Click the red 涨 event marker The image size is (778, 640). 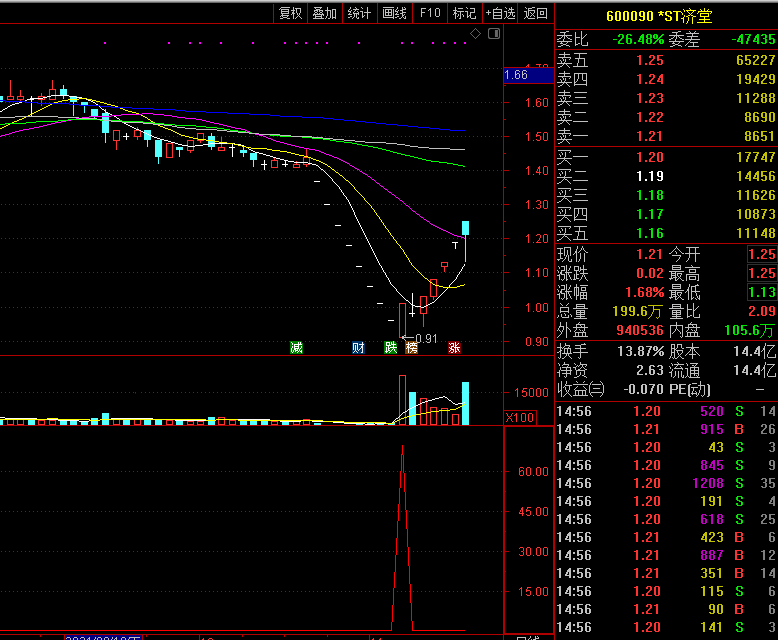454,348
